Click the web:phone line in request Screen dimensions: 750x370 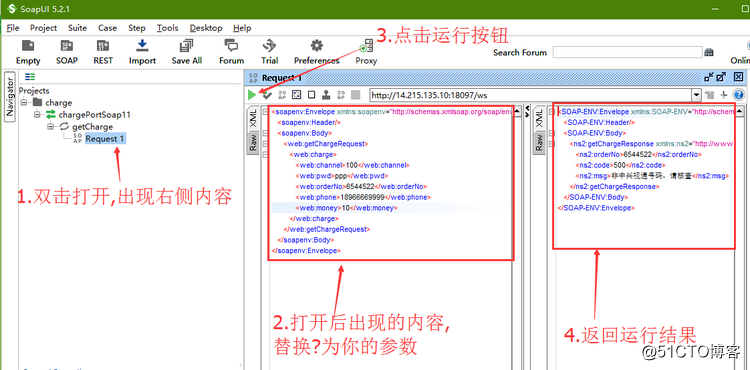coord(364,197)
